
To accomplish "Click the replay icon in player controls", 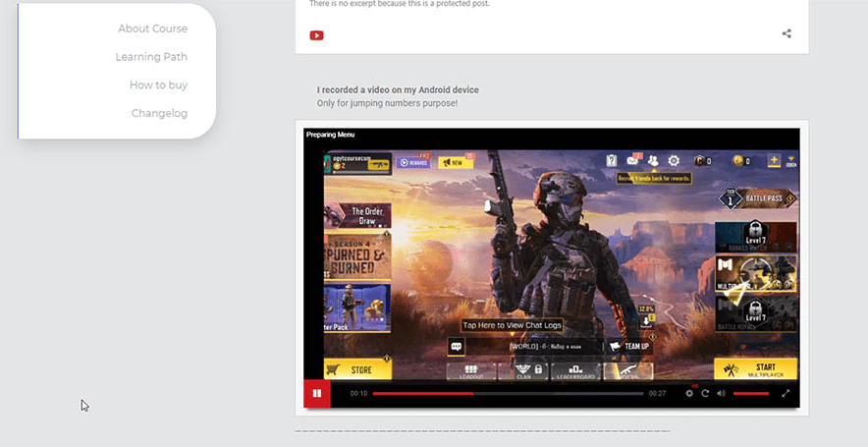I will (705, 393).
